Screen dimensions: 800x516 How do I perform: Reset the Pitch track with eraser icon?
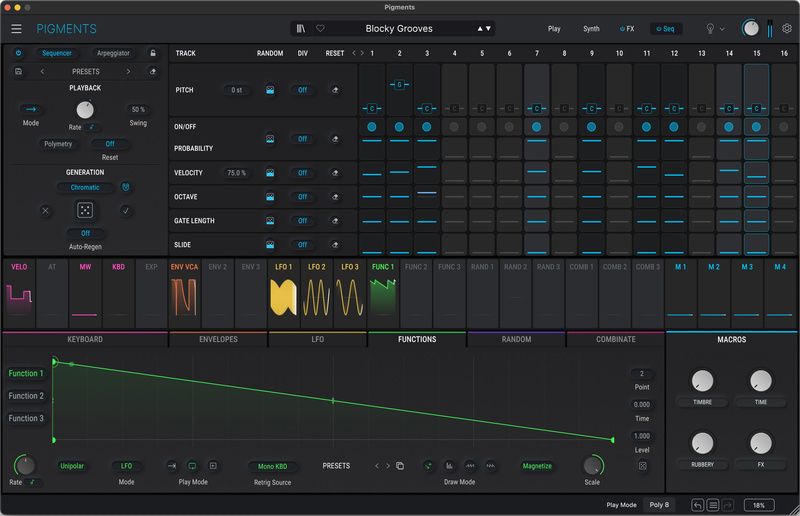pos(335,90)
